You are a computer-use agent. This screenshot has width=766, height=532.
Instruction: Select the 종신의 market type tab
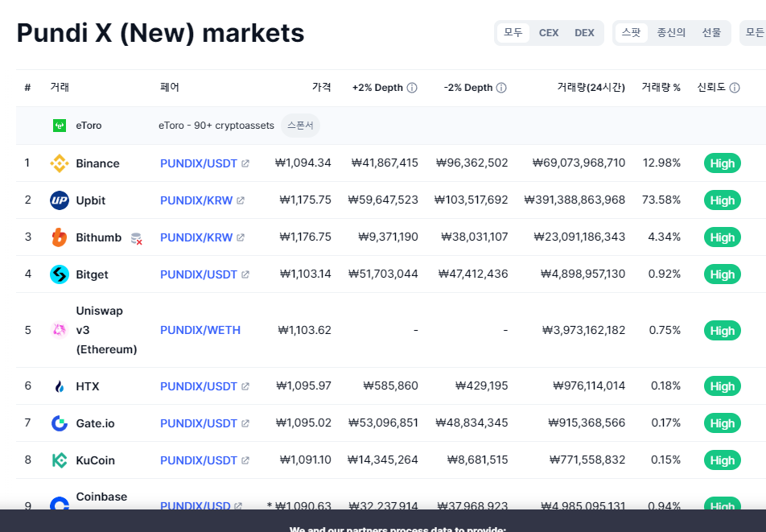click(x=671, y=33)
